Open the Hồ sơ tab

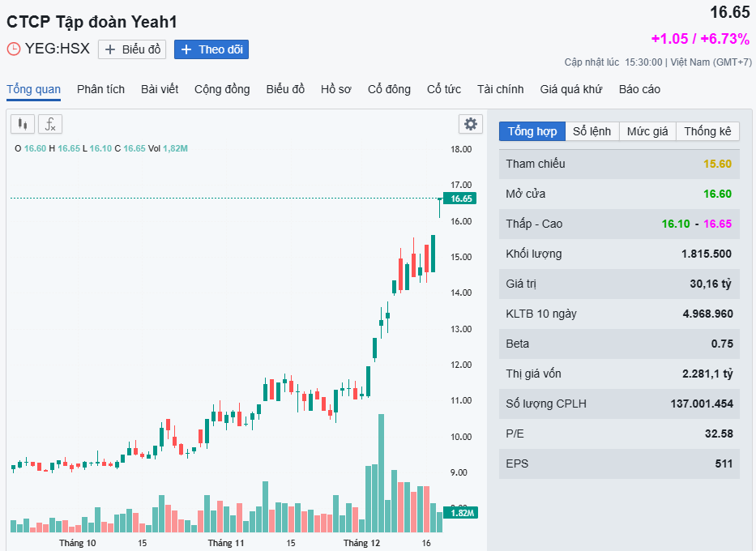pyautogui.click(x=335, y=89)
